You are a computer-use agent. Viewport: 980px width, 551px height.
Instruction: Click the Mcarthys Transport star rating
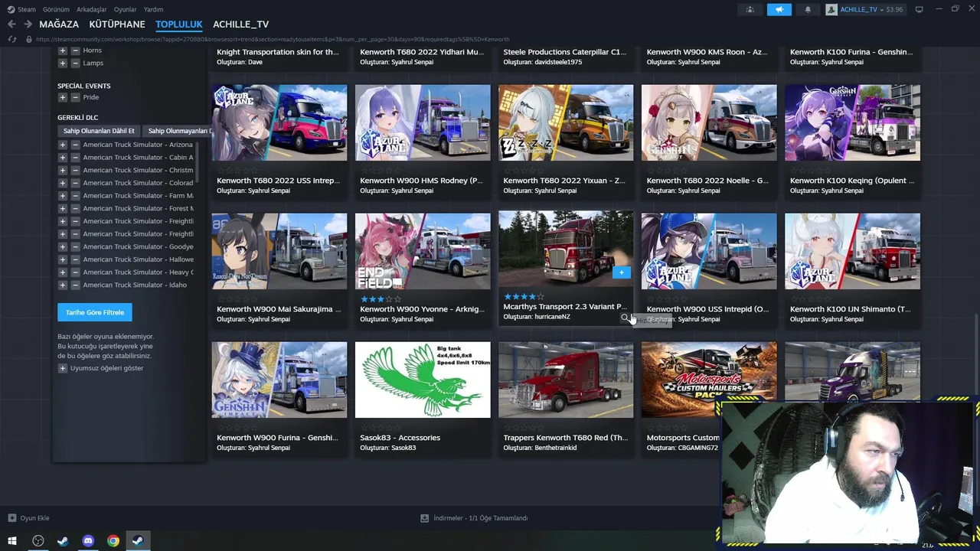pos(524,296)
